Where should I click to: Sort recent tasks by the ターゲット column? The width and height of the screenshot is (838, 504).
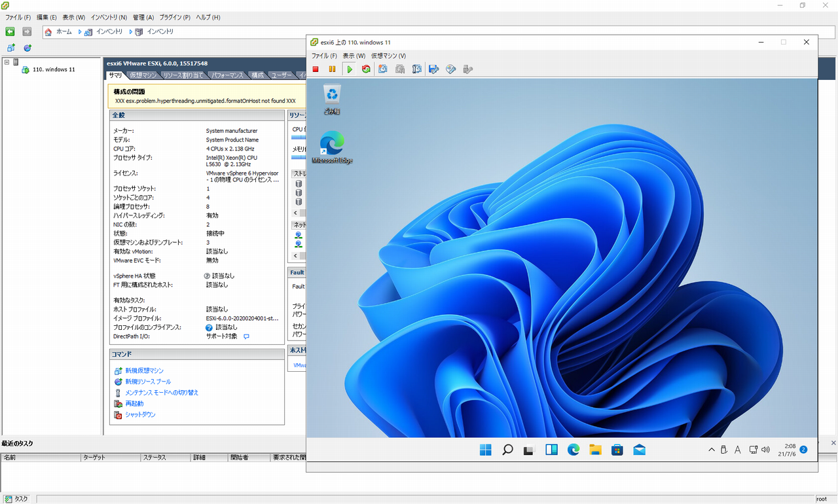click(x=111, y=458)
